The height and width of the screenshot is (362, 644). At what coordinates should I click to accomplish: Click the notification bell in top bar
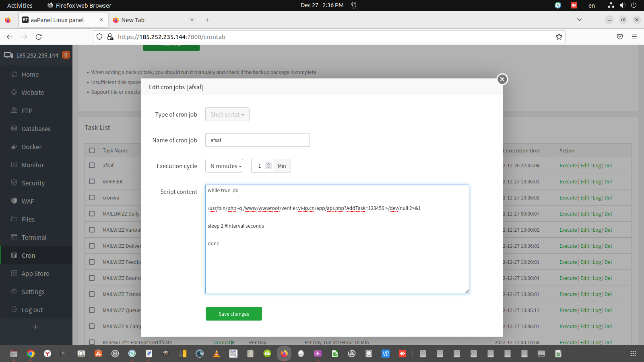(x=354, y=5)
